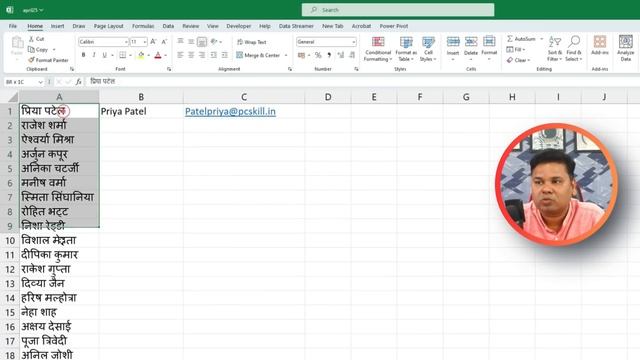Open the Name Box dropdown
The width and height of the screenshot is (640, 360).
[x=40, y=82]
